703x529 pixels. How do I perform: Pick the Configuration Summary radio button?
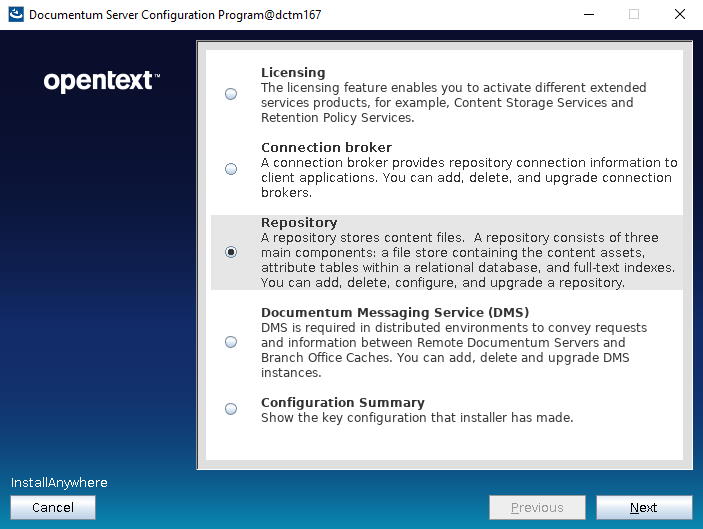[x=231, y=409]
